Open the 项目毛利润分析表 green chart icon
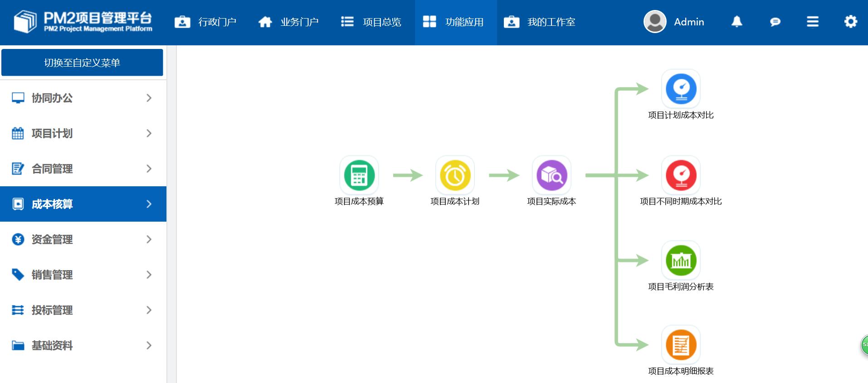Image resolution: width=868 pixels, height=383 pixels. click(680, 261)
